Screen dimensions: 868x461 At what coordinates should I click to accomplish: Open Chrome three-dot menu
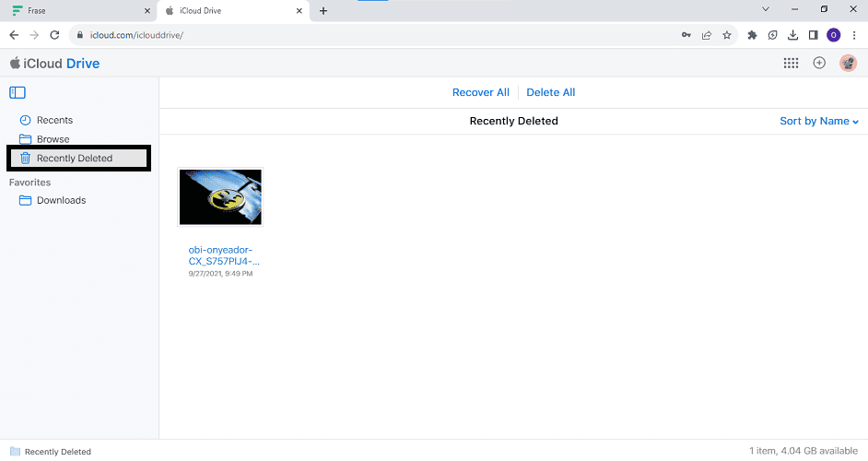(854, 35)
